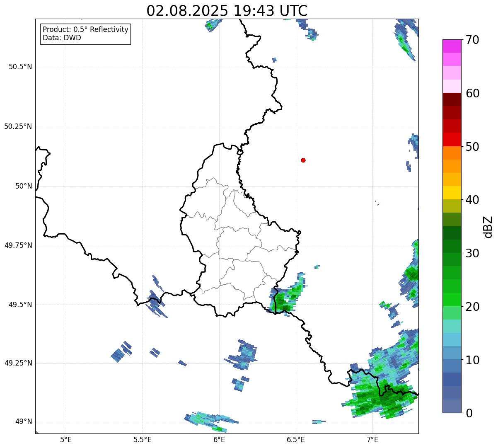Click the 50.25°N latitude label
The width and height of the screenshot is (498, 448).
18,126
